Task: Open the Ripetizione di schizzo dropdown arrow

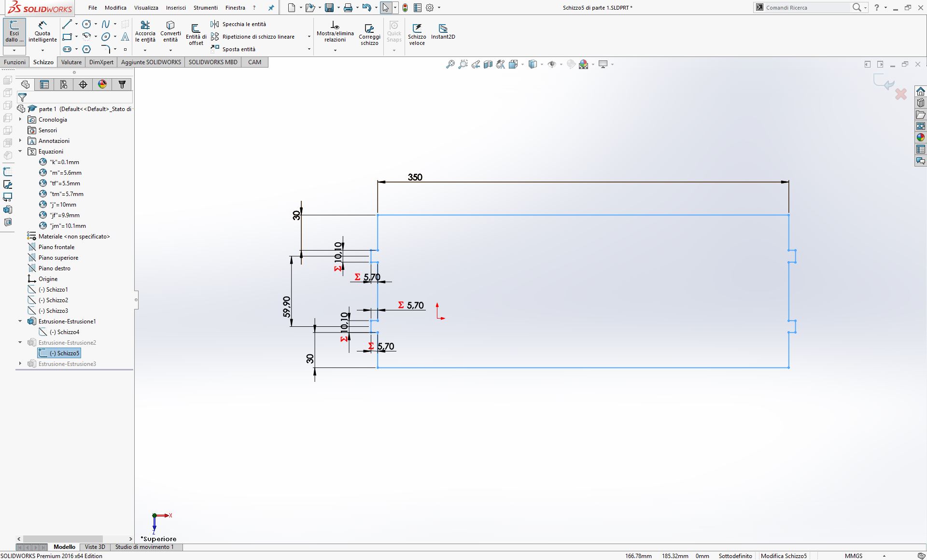Action: [x=309, y=37]
